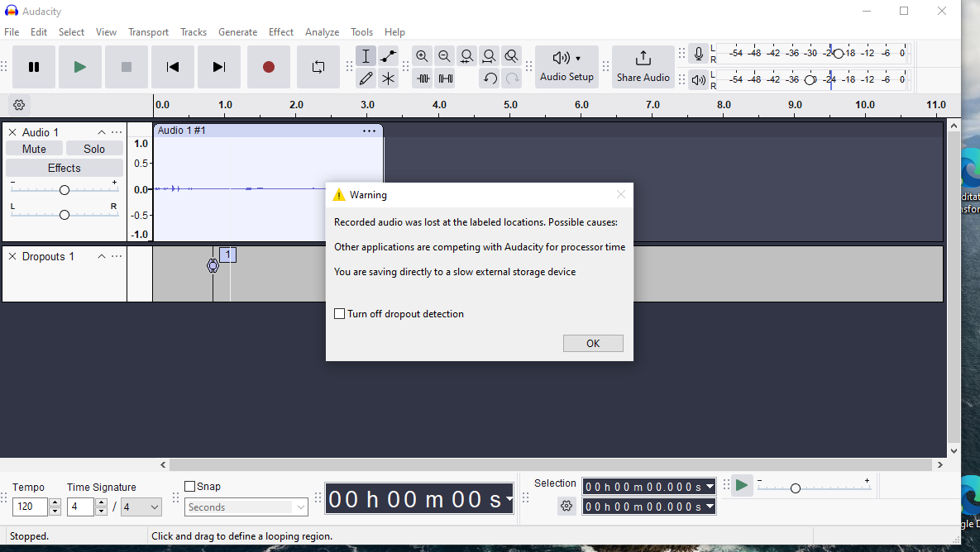The width and height of the screenshot is (980, 552).
Task: Click the Skip to End button
Action: [x=219, y=67]
